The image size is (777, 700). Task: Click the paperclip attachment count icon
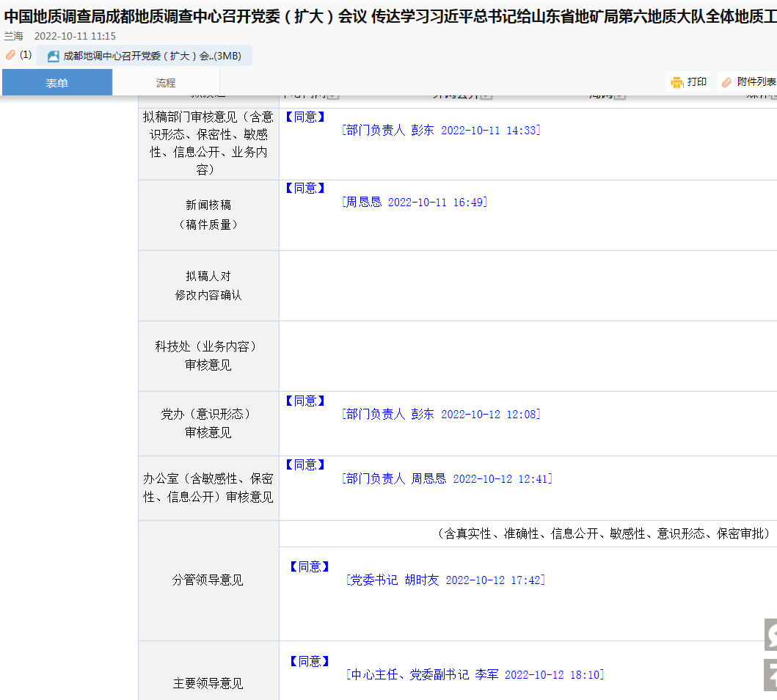tap(10, 55)
